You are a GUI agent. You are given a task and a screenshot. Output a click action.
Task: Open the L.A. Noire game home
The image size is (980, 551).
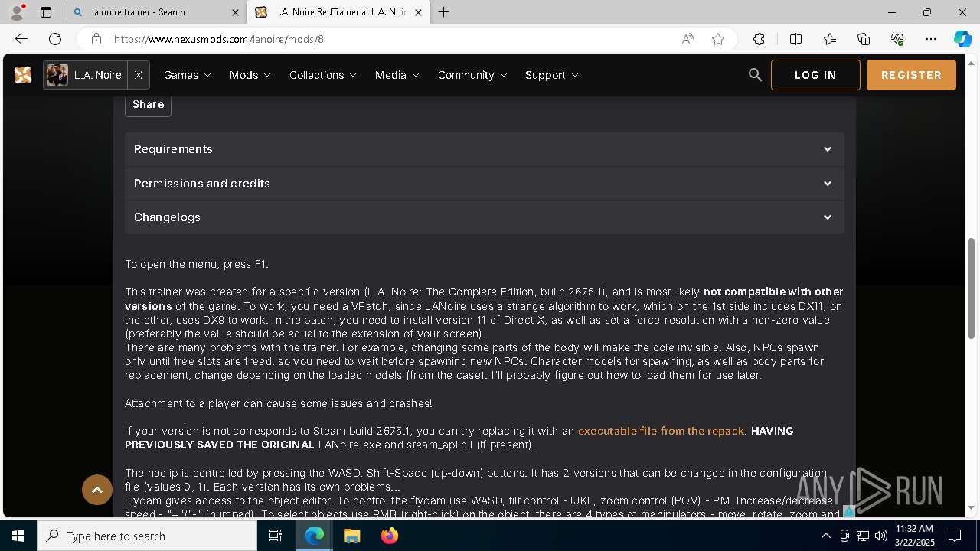[84, 75]
